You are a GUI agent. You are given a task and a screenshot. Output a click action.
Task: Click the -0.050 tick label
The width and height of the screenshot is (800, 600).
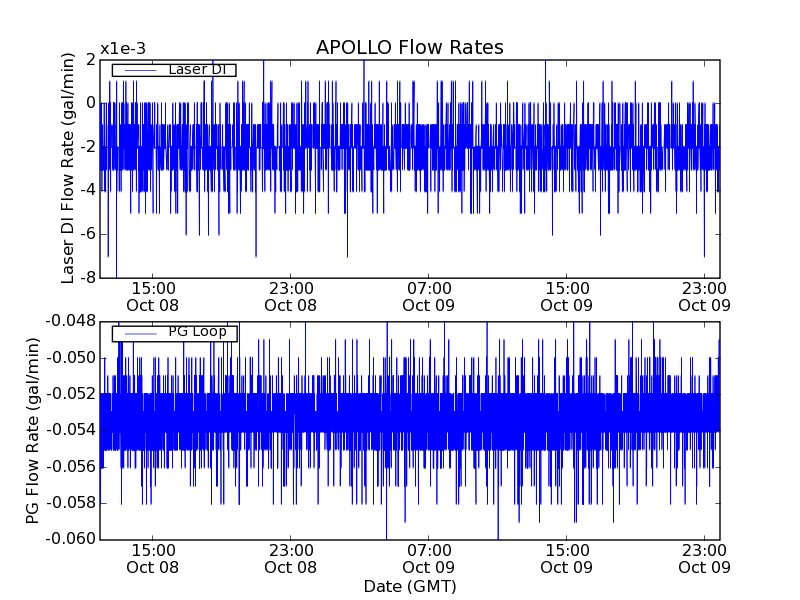coord(71,358)
